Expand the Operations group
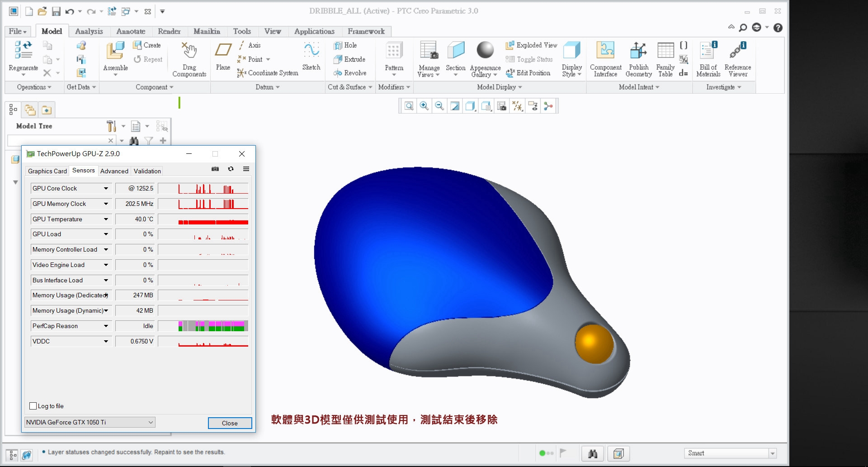Screen dimensions: 868x467 [x=34, y=87]
